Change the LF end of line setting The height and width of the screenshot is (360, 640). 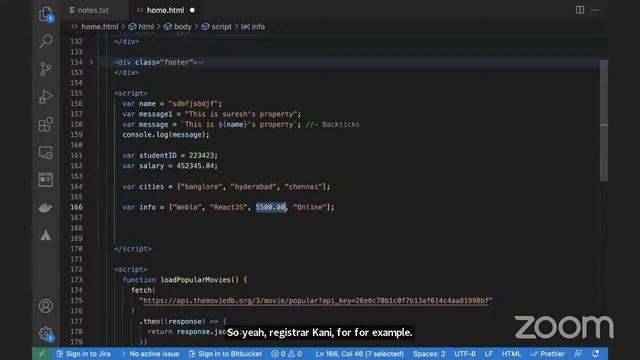click(x=488, y=353)
